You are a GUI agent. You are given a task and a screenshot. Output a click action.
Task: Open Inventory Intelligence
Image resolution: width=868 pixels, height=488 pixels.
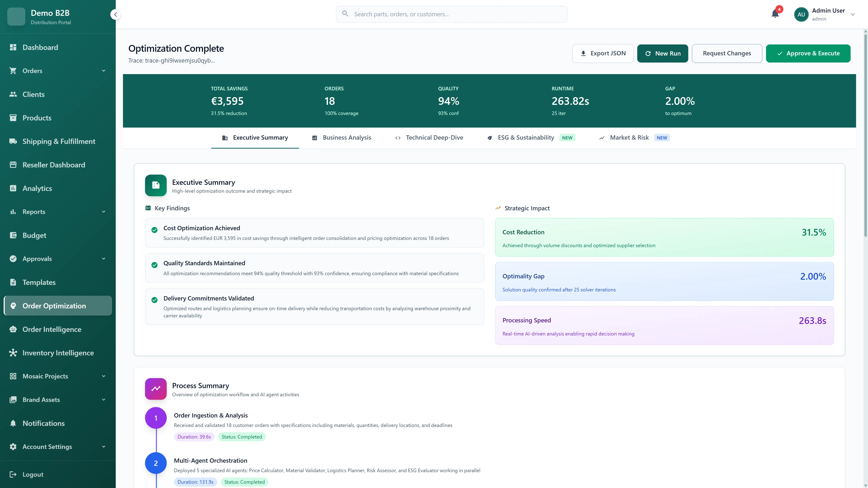click(x=58, y=353)
